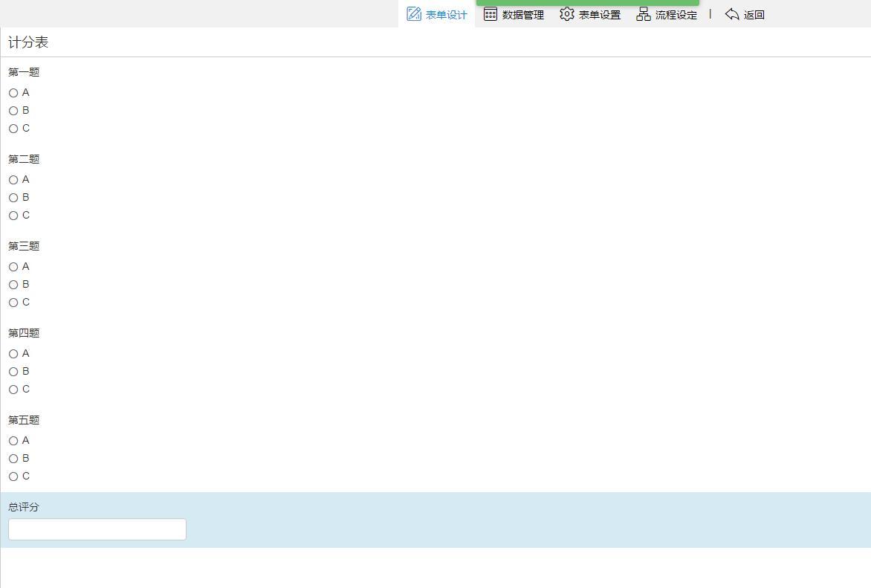Pick option B for 第三题
The image size is (871, 588).
[x=13, y=285]
